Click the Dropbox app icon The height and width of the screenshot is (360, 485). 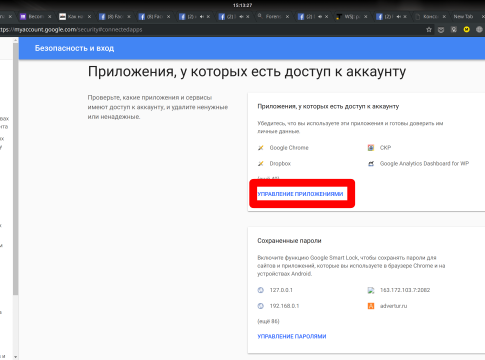point(261,164)
